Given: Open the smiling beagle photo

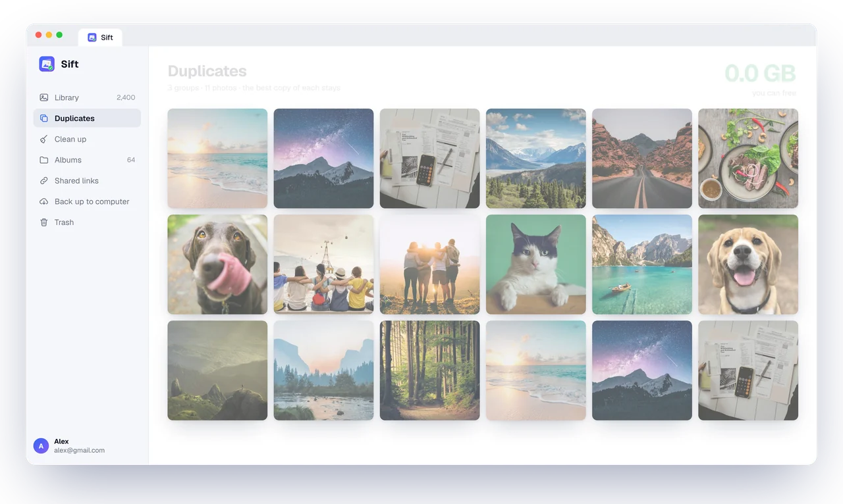Looking at the screenshot, I should pos(748,265).
